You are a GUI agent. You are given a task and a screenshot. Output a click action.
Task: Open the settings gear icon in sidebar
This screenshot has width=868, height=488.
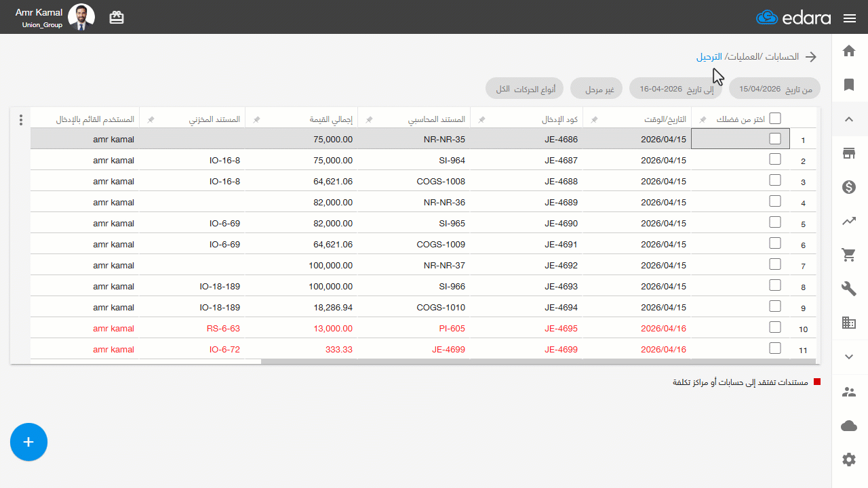pos(849,460)
